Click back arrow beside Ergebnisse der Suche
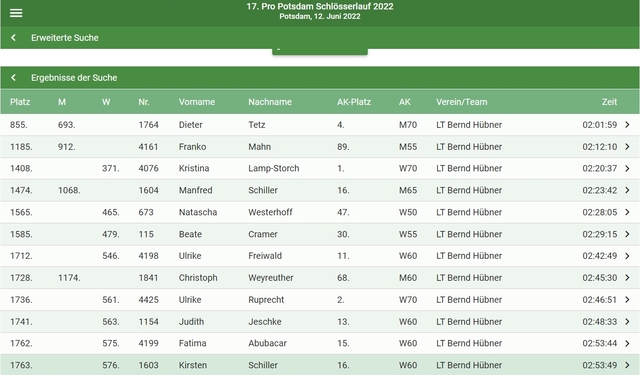Image resolution: width=640 pixels, height=375 pixels. pyautogui.click(x=13, y=78)
